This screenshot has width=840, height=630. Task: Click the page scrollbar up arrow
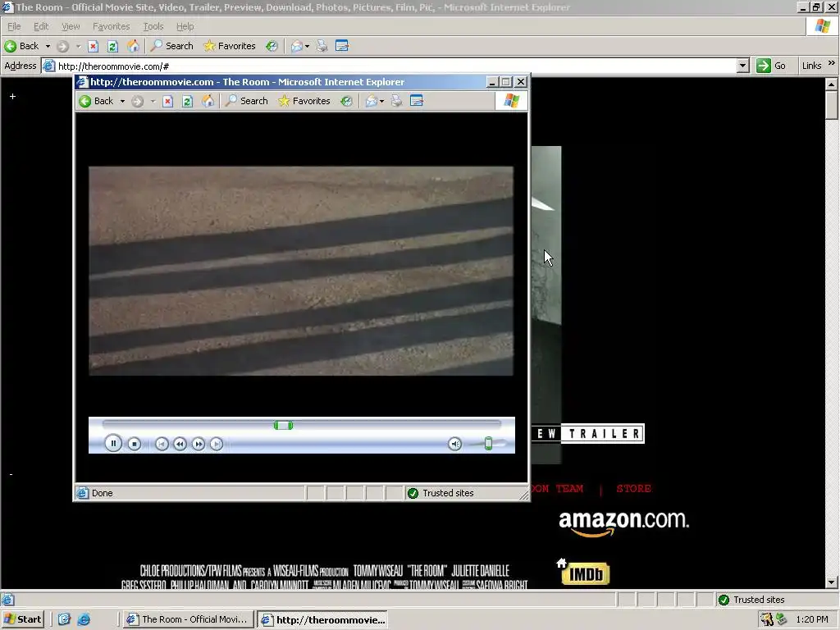(x=832, y=84)
